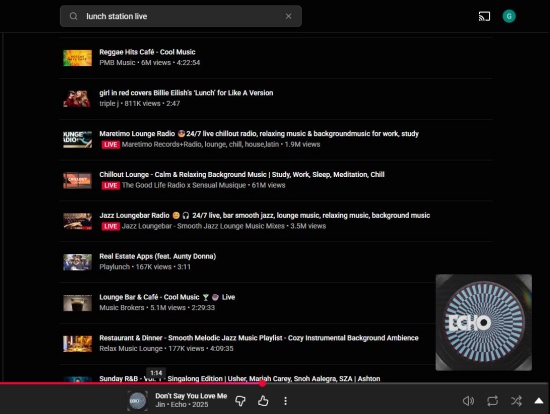Open the green G account avatar

click(509, 16)
